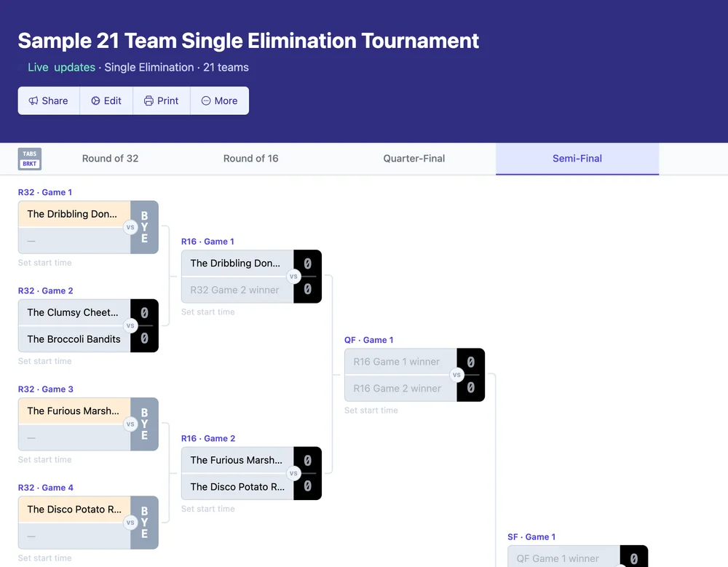Click the printer icon in the button bar
This screenshot has width=728, height=567.
(x=149, y=100)
